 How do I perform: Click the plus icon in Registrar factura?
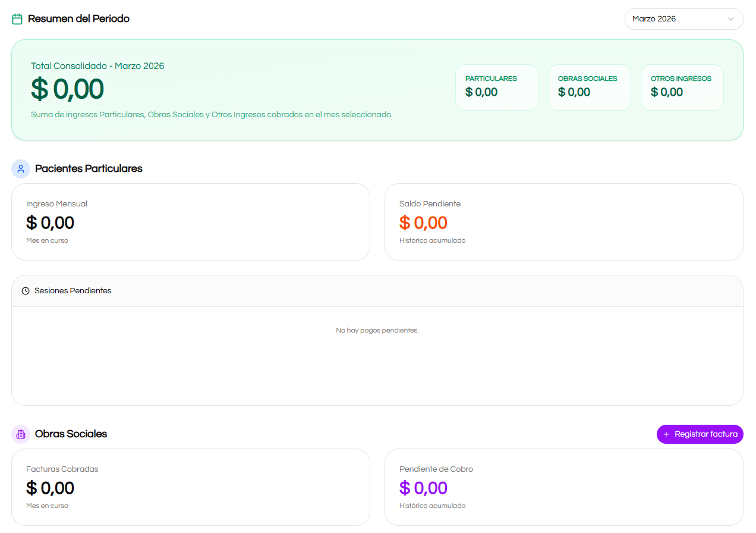point(666,434)
